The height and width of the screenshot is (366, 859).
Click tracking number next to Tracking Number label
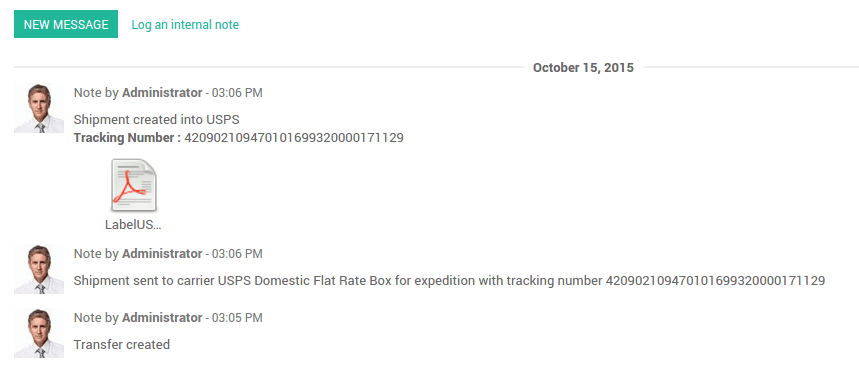(294, 138)
